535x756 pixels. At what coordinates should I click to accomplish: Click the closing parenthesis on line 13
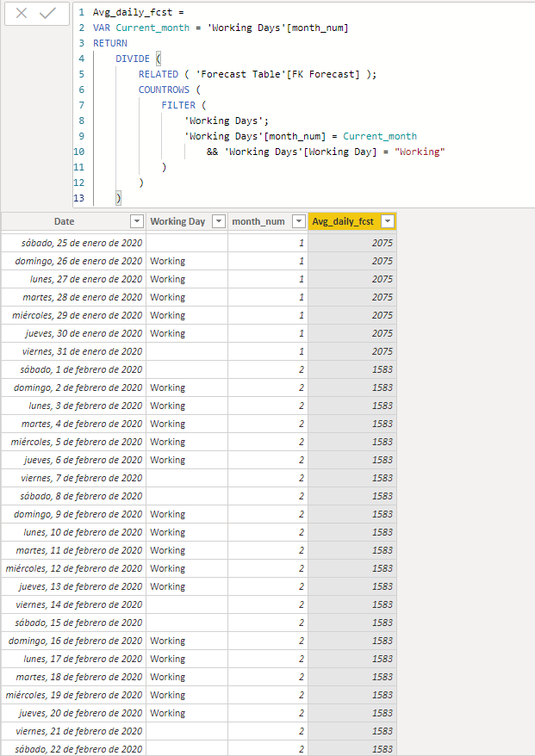pos(118,198)
